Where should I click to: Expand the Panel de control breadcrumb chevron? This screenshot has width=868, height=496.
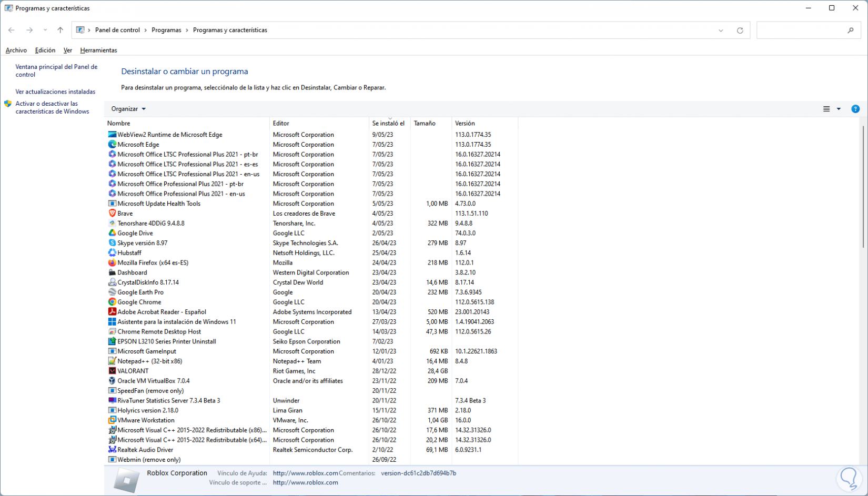click(146, 31)
